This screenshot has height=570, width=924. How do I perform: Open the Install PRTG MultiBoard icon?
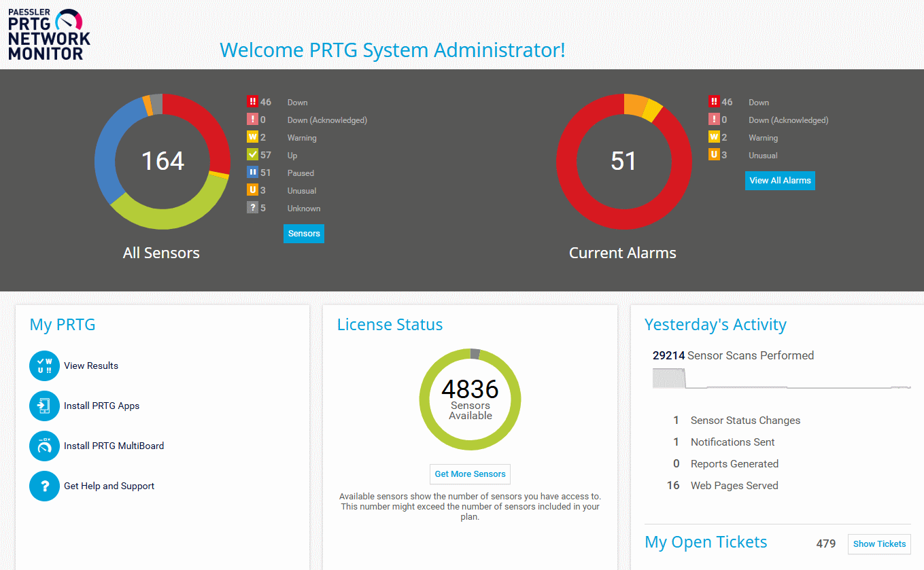point(45,446)
